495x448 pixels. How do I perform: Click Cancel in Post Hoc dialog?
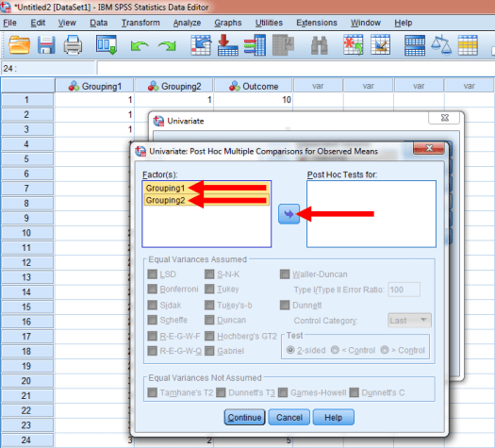pos(289,418)
